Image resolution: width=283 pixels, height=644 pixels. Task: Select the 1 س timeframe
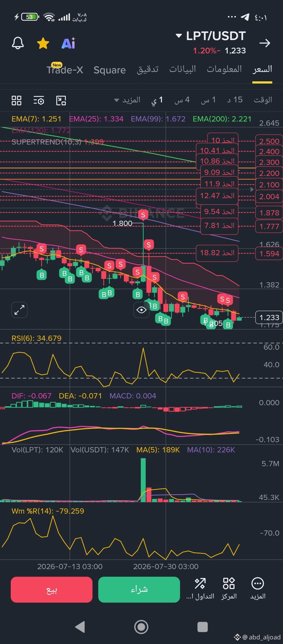208,100
